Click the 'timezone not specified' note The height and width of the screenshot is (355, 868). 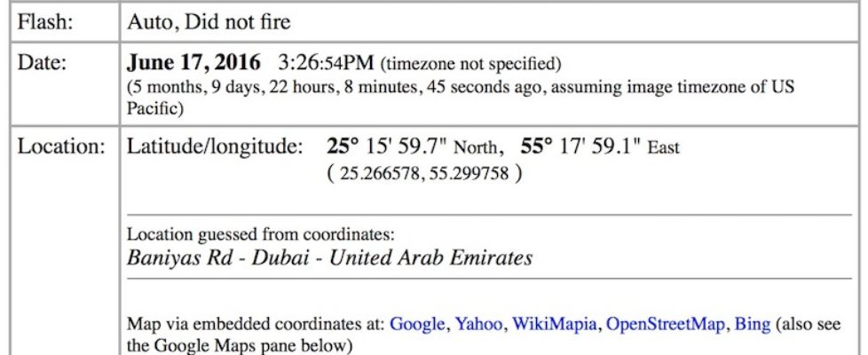point(470,64)
